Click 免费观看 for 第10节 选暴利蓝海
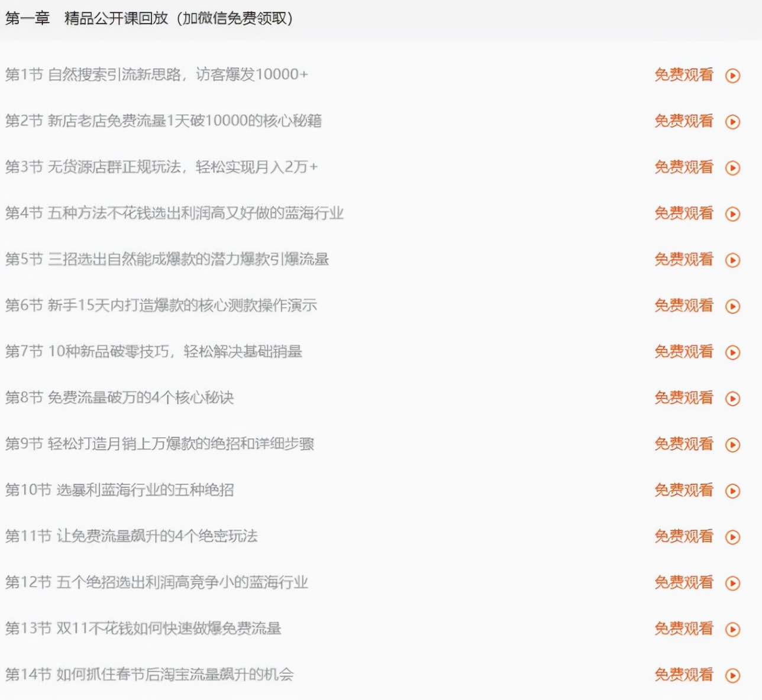 coord(683,490)
